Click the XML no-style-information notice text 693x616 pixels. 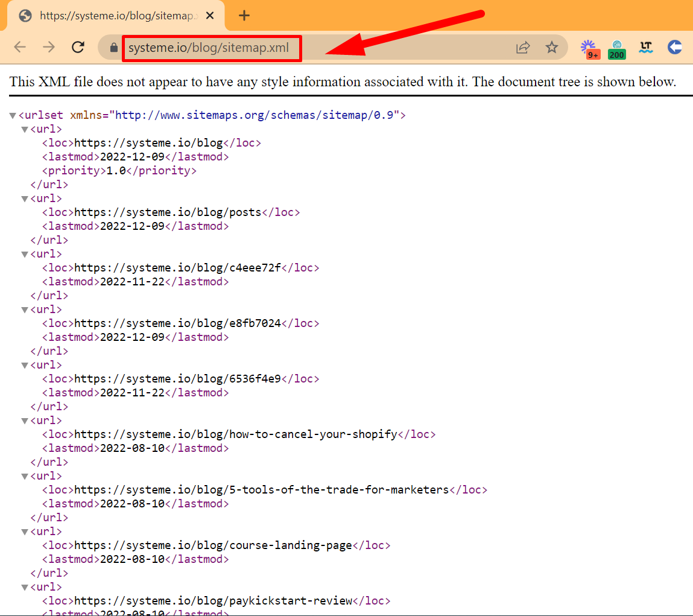[343, 82]
